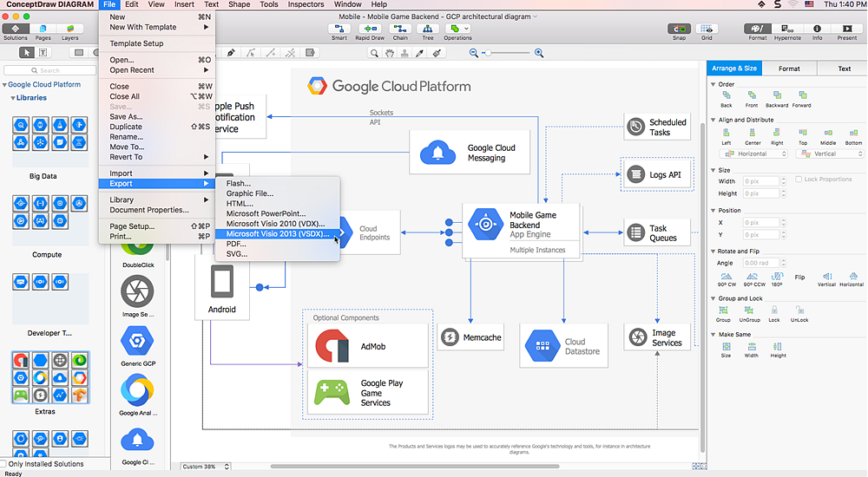Screen dimensions: 868x477
Task: Click the Flip Vertical icon
Action: pyautogui.click(x=826, y=277)
